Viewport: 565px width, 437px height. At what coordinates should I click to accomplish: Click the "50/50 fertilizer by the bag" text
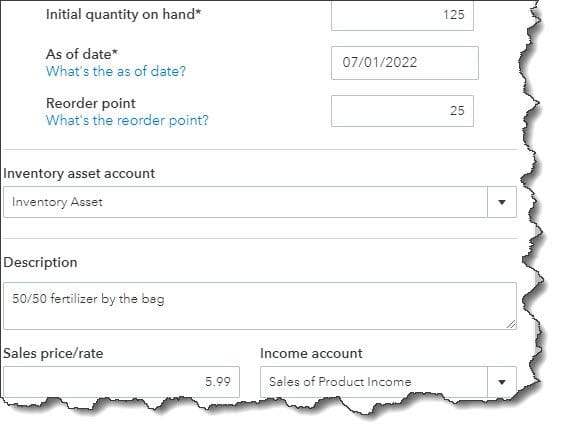click(x=88, y=299)
